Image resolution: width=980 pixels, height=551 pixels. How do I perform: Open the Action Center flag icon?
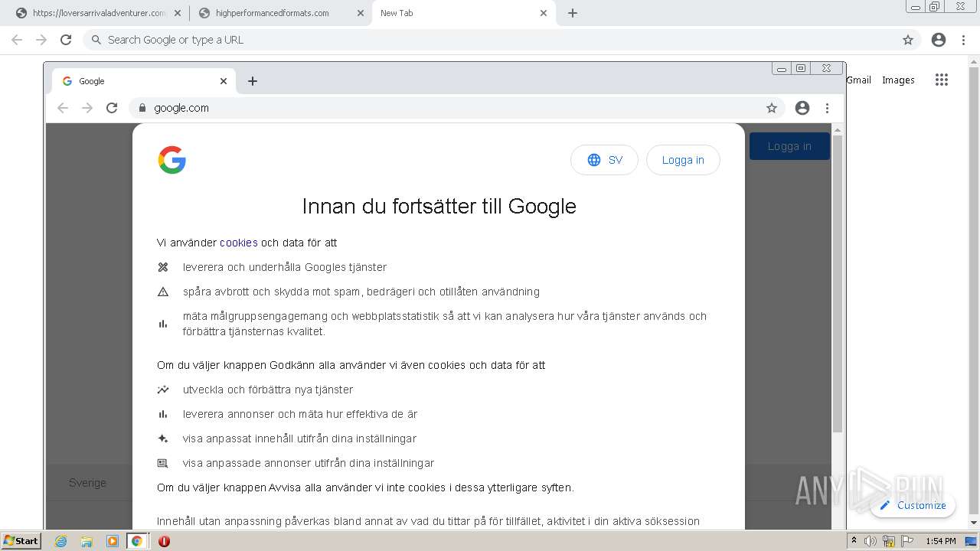pos(907,541)
